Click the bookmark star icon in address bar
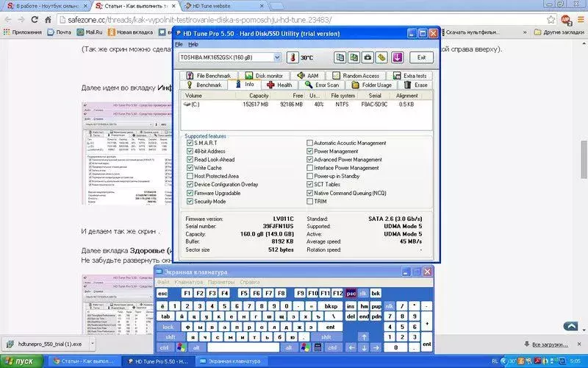 click(551, 20)
